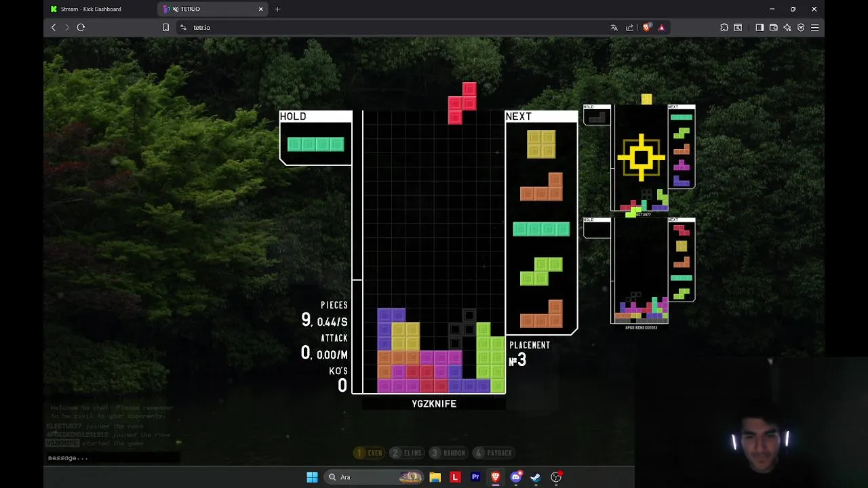Click the chat message input field
Image resolution: width=868 pixels, height=488 pixels.
click(112, 457)
